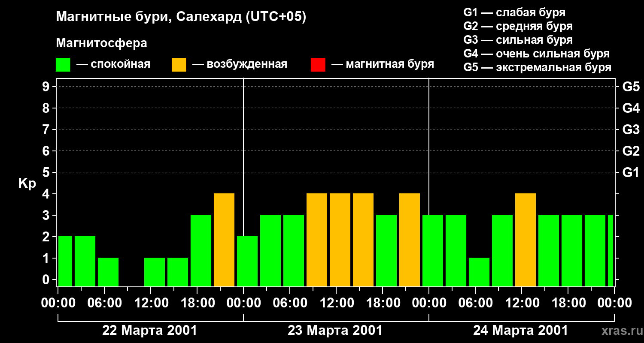Click the 'Магнитосфера' heading
Screen dimensions: 644x343
(x=101, y=43)
